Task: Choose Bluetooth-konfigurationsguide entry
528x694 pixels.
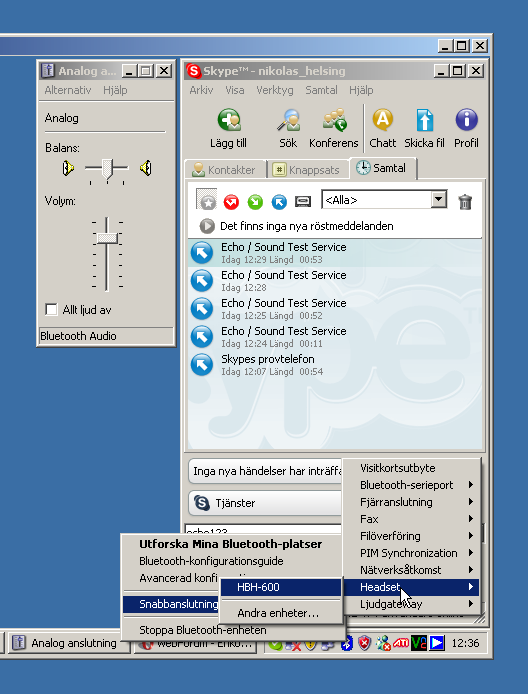Action: [x=211, y=561]
